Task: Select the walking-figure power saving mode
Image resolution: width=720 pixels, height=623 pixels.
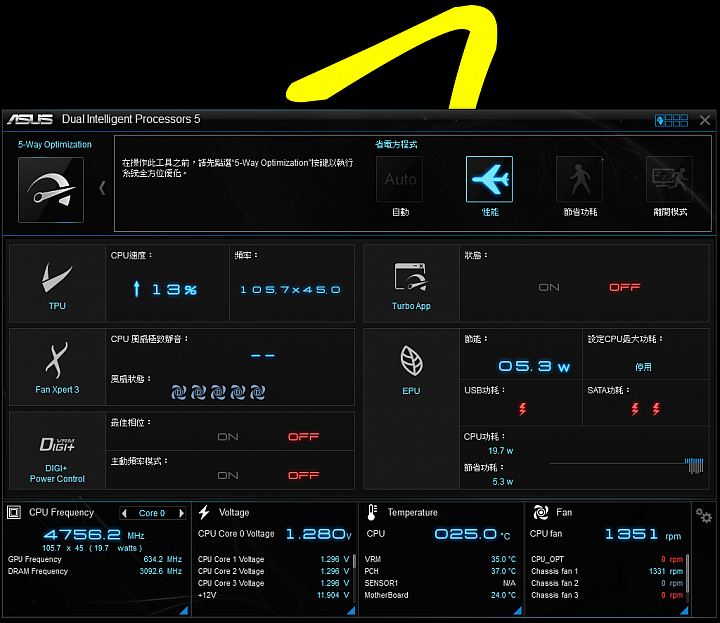Action: coord(579,179)
